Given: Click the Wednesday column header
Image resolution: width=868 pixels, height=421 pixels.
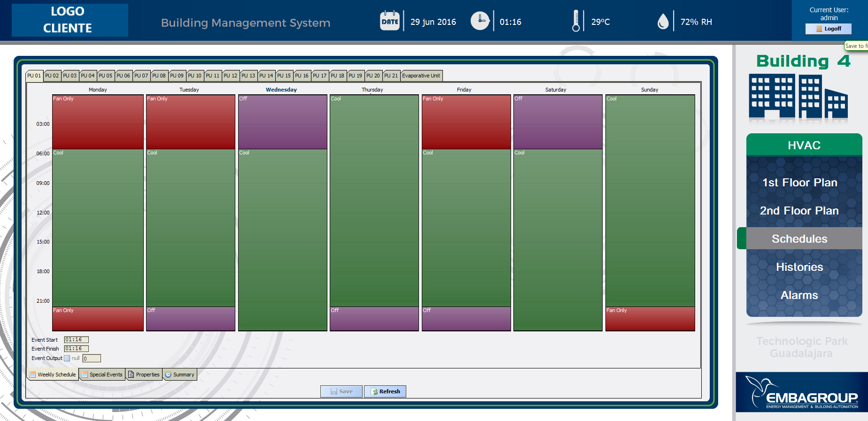Looking at the screenshot, I should [281, 90].
